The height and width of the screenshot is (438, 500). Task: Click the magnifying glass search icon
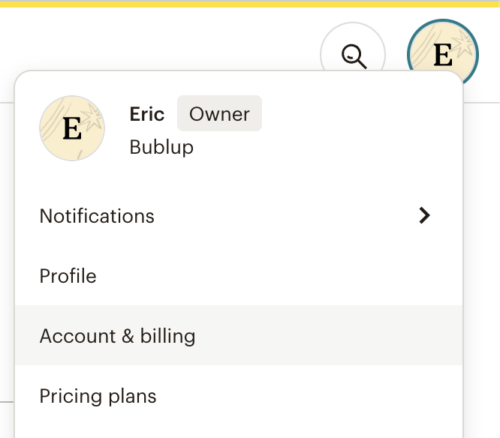point(354,57)
